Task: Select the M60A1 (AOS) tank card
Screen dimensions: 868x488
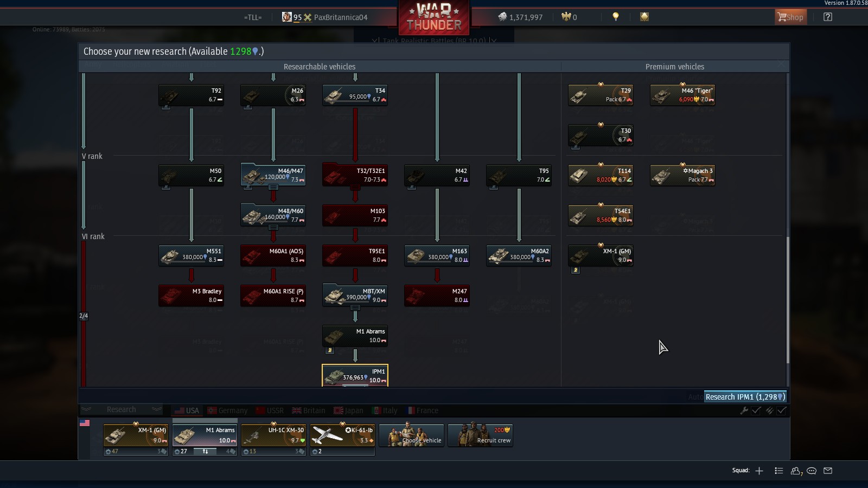Action: (273, 256)
